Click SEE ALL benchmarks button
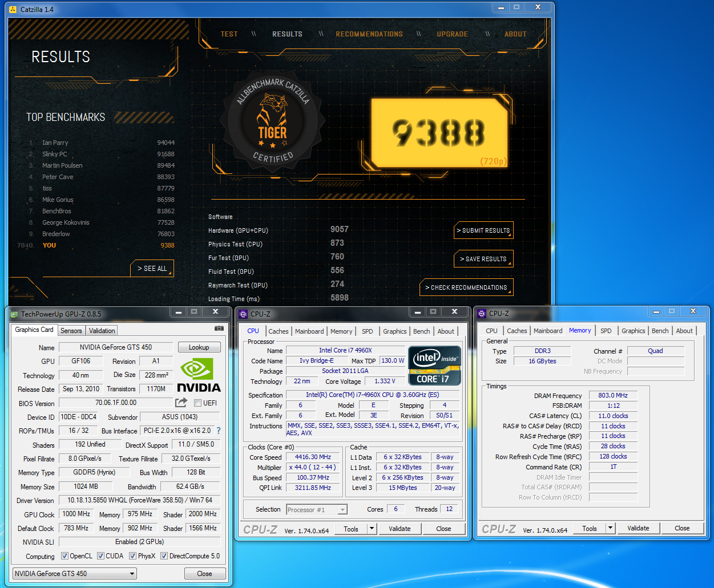 [x=152, y=268]
